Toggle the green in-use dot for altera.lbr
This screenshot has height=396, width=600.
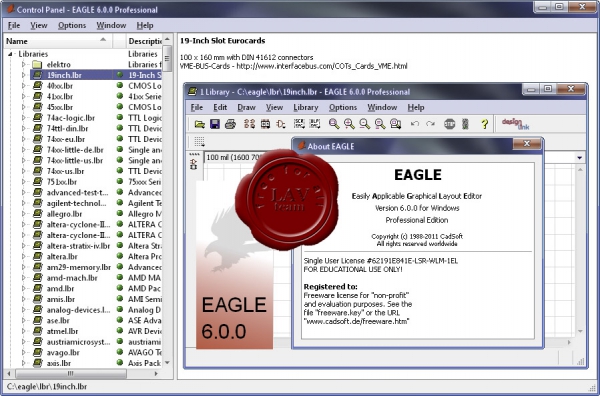point(120,256)
